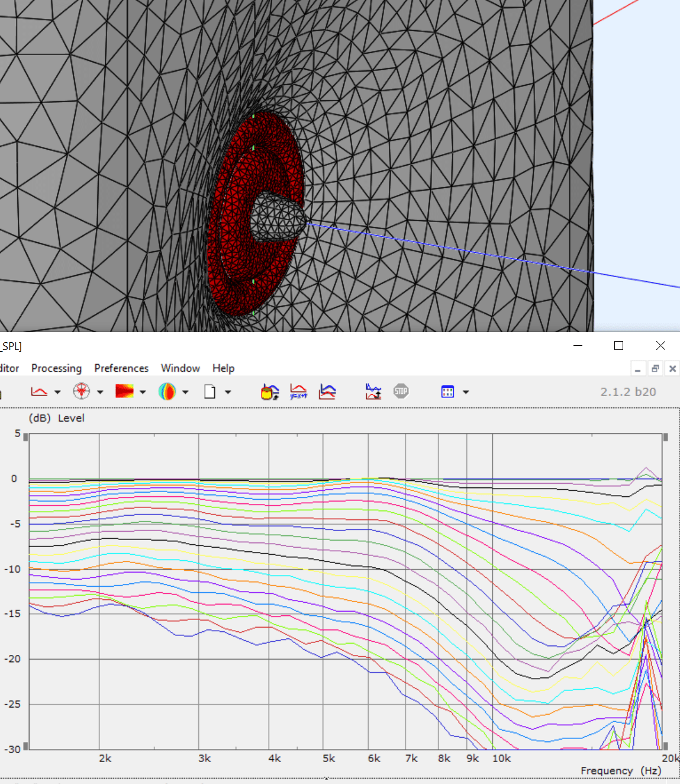680x784 pixels.
Task: Restore the inner document window
Action: tap(655, 369)
